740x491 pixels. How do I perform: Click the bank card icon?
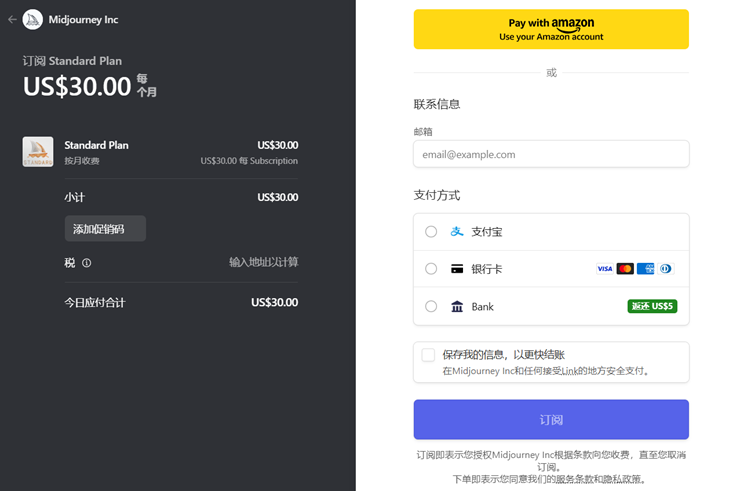click(457, 269)
